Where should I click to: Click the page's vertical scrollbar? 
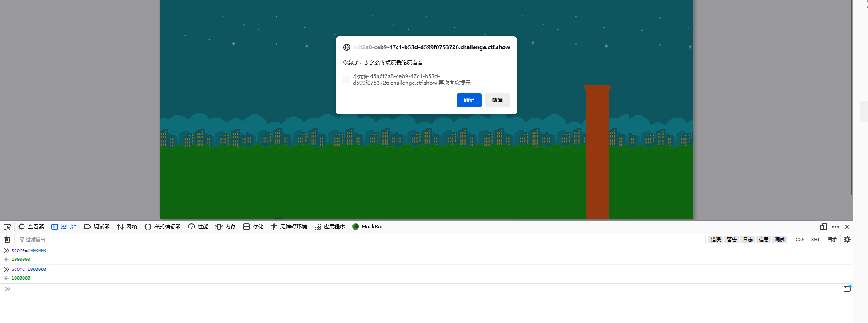tap(851, 98)
